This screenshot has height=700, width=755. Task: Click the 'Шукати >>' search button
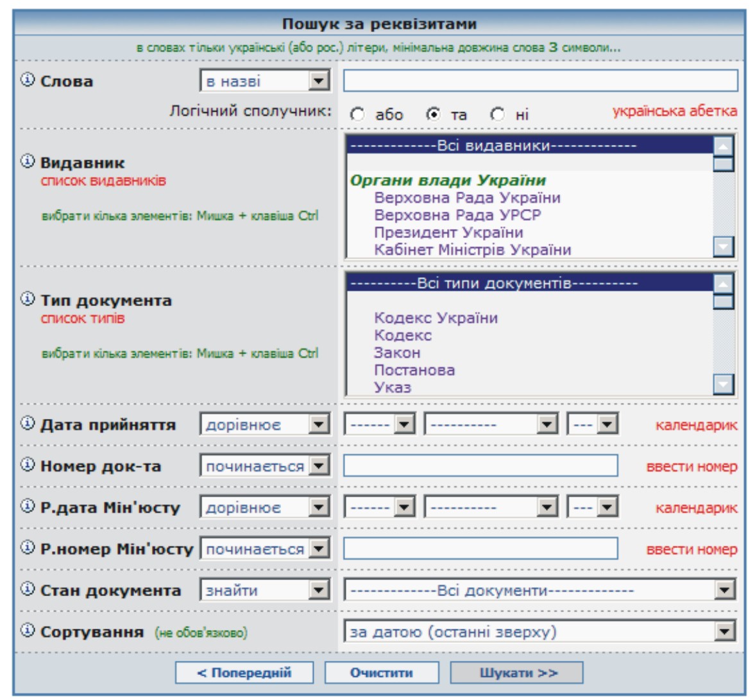(x=516, y=672)
